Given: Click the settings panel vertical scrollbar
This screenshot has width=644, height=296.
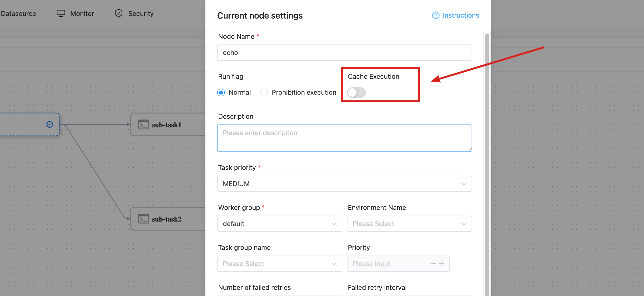Looking at the screenshot, I should [487, 150].
